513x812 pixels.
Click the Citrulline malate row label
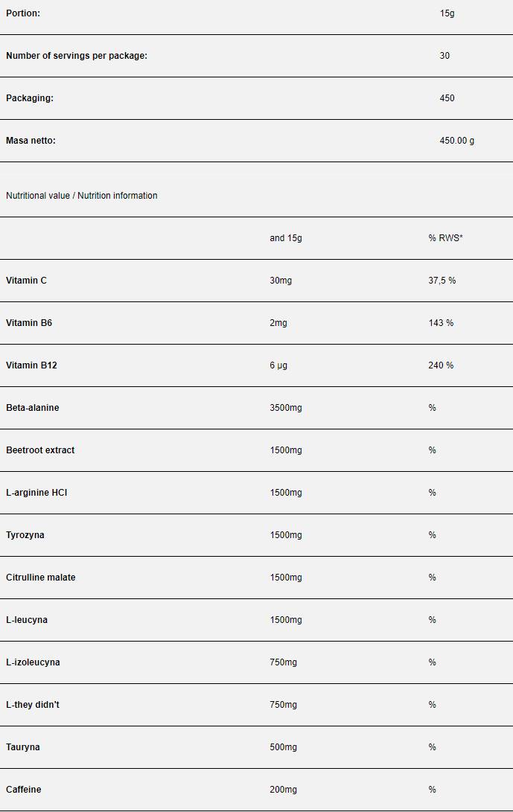[x=41, y=578]
